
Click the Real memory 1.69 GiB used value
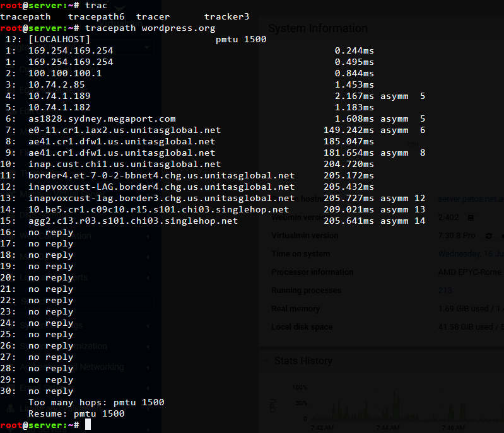pyautogui.click(x=471, y=309)
